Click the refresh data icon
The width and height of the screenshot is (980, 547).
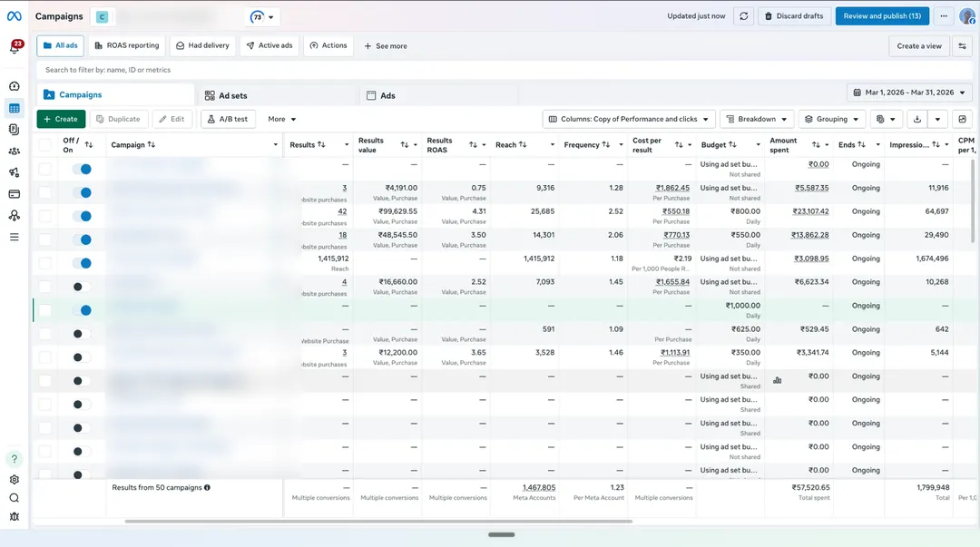point(744,16)
